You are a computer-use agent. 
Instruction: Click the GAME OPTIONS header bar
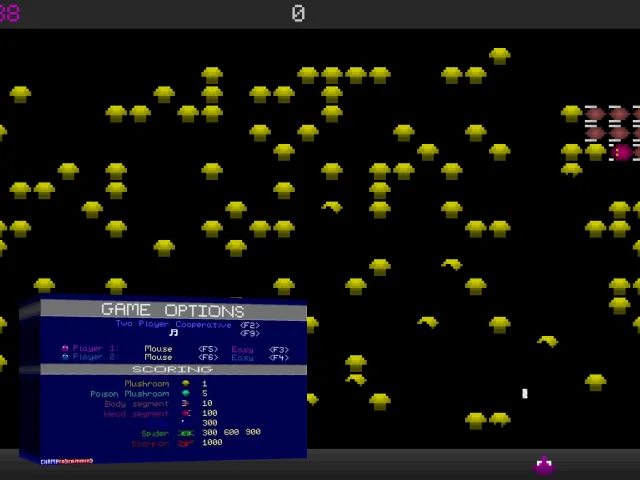pos(173,310)
